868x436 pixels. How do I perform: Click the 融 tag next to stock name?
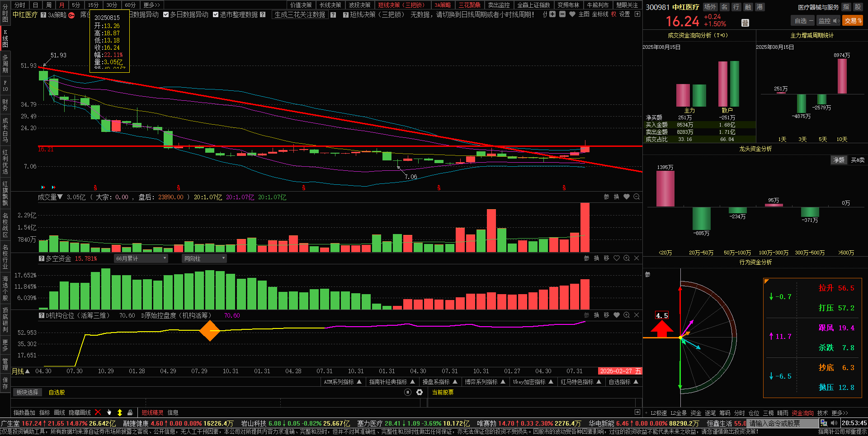pyautogui.click(x=748, y=7)
